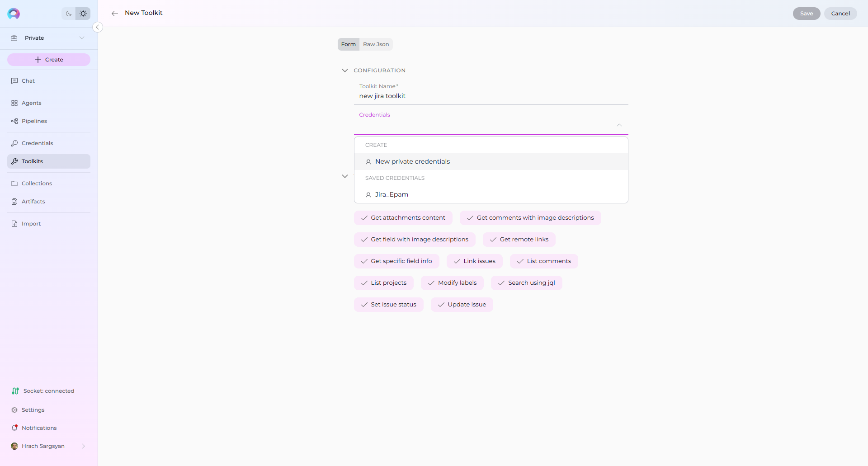Open Pipelines from the sidebar

(x=34, y=121)
